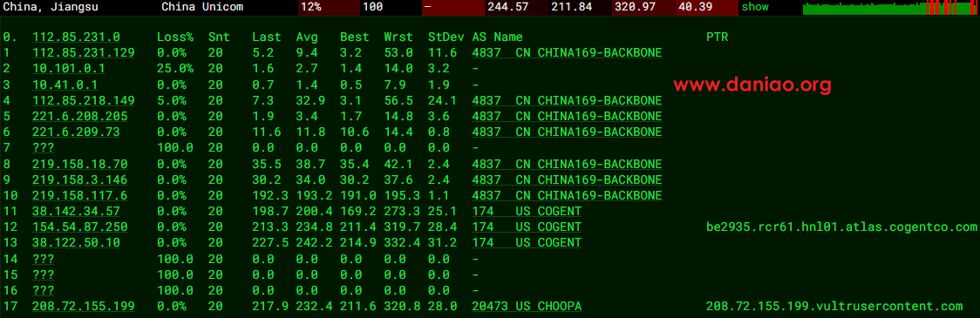Open hop 10 IP 219.158.117.6
This screenshot has width=980, height=318.
pos(80,195)
